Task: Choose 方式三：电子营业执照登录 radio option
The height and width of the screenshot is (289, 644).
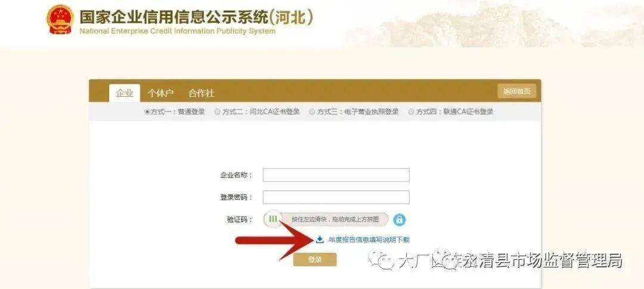Action: [312, 112]
